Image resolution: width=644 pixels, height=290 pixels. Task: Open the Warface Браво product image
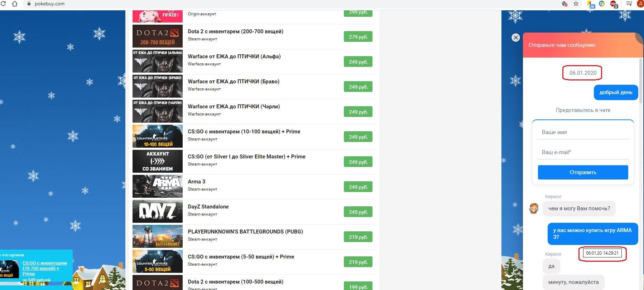(x=158, y=86)
